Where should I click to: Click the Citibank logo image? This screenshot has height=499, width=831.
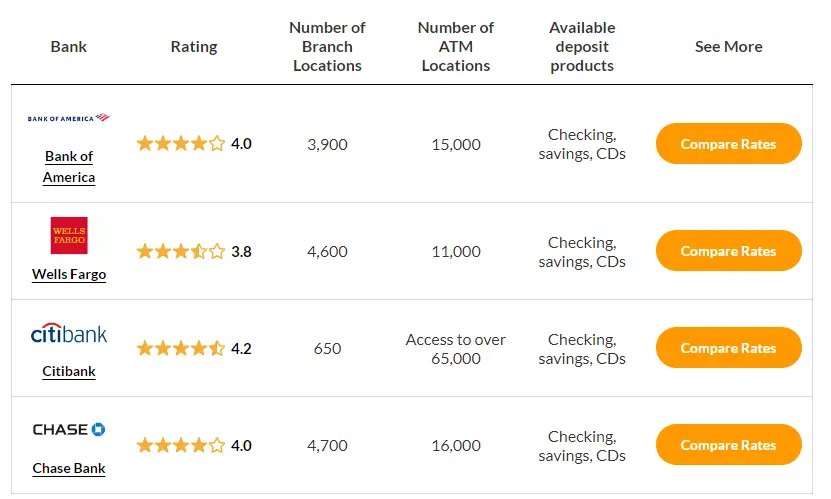pyautogui.click(x=69, y=333)
